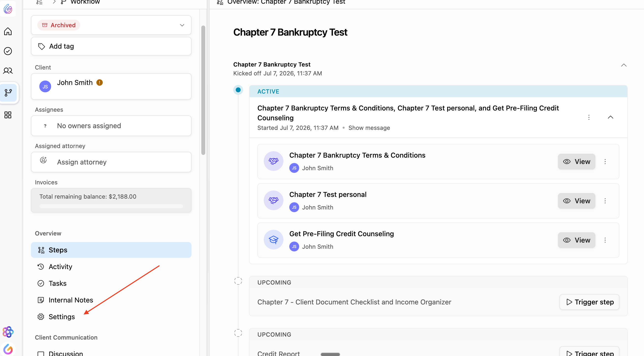Open the apps grid icon in sidebar
Viewport: 644px width, 356px height.
8,115
